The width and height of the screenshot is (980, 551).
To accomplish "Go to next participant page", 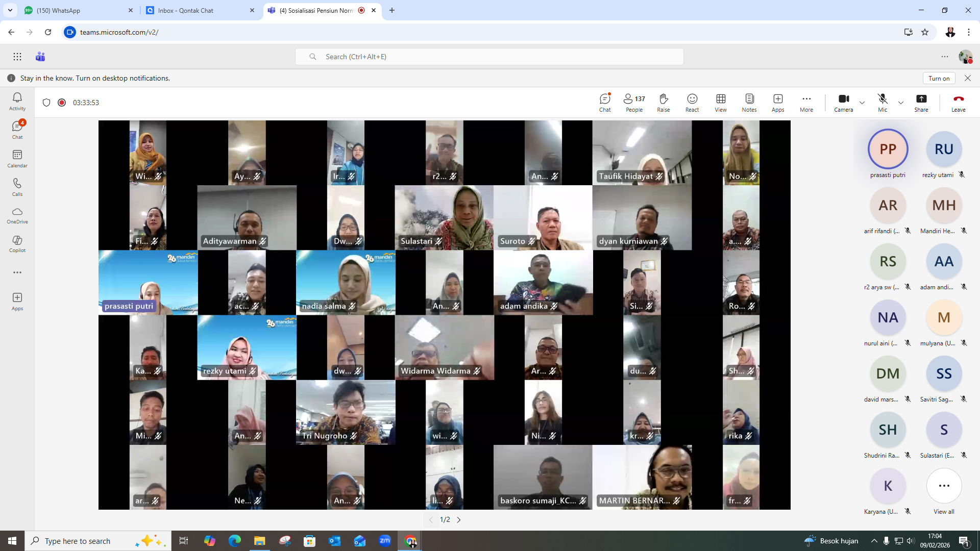I will 459,520.
